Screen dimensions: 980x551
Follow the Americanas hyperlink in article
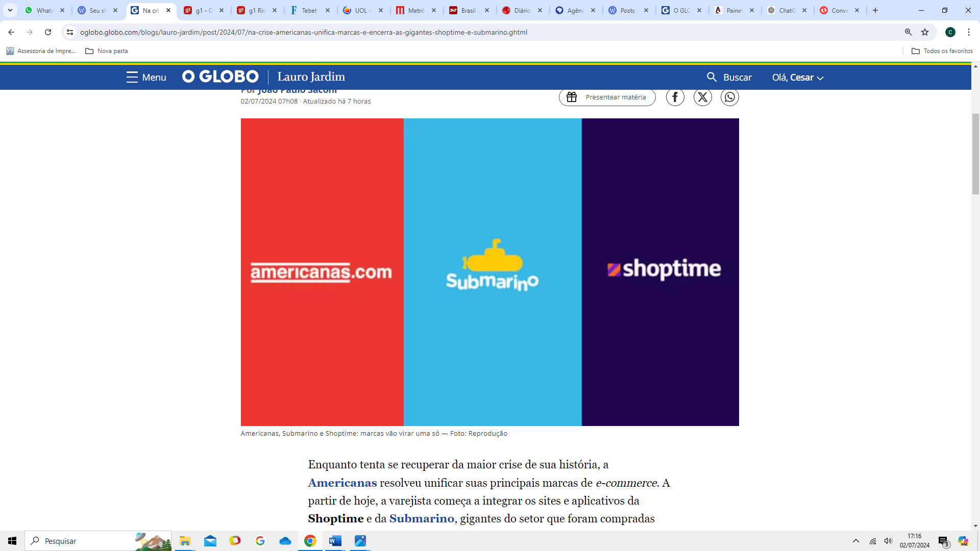point(342,483)
